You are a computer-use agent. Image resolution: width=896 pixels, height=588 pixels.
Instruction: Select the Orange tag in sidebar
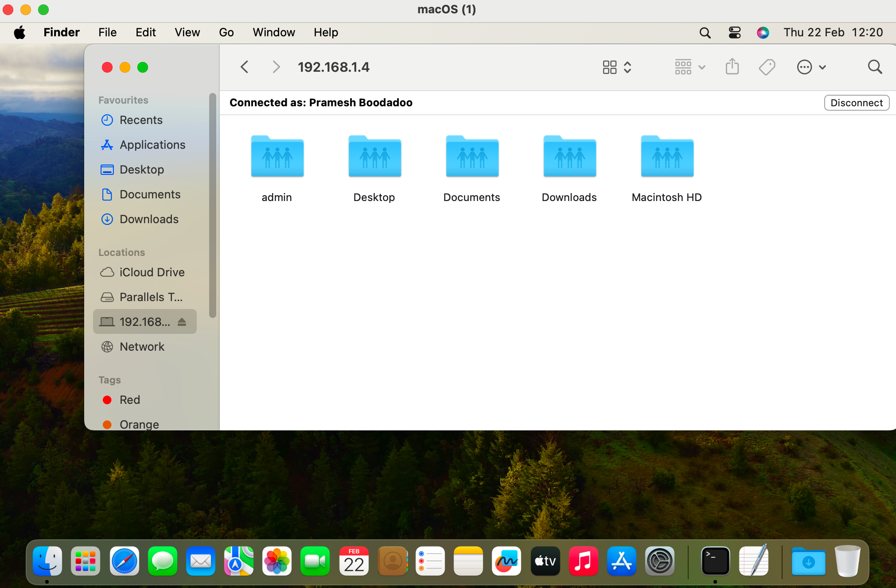coord(145,424)
